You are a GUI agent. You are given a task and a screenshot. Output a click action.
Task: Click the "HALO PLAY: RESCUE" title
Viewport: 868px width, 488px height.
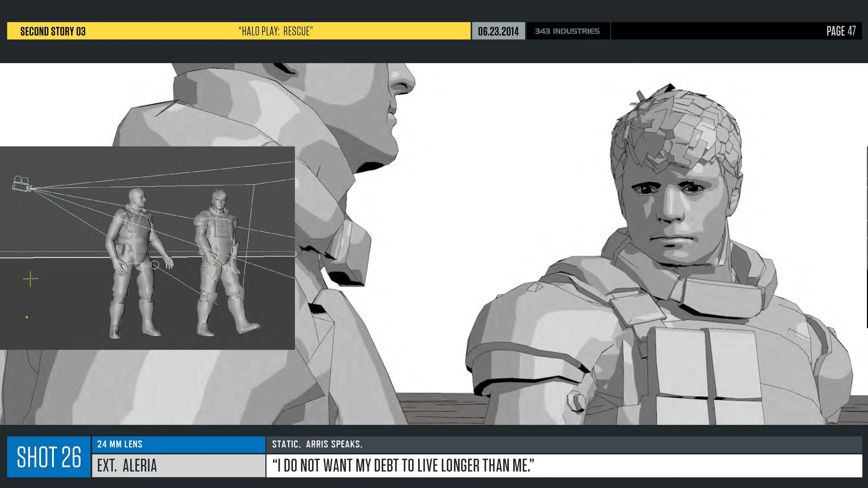click(276, 31)
